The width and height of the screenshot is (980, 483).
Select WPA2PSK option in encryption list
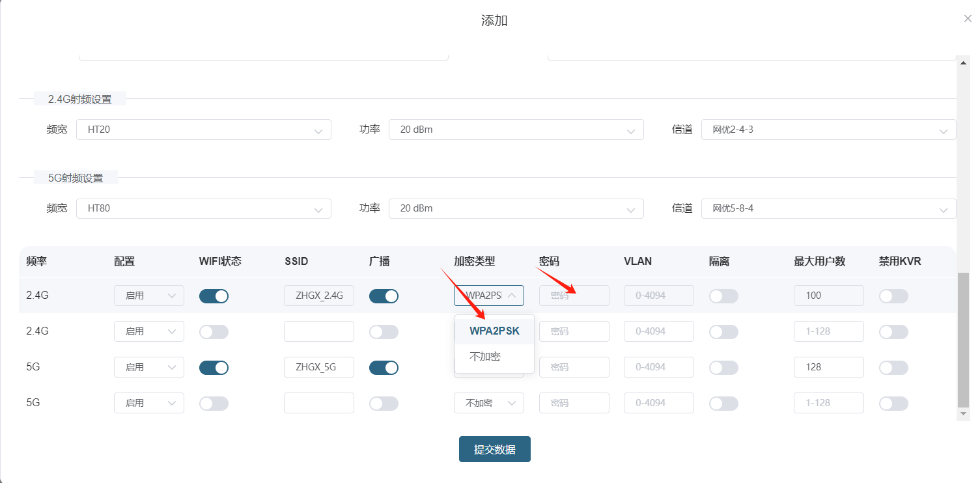click(x=494, y=331)
